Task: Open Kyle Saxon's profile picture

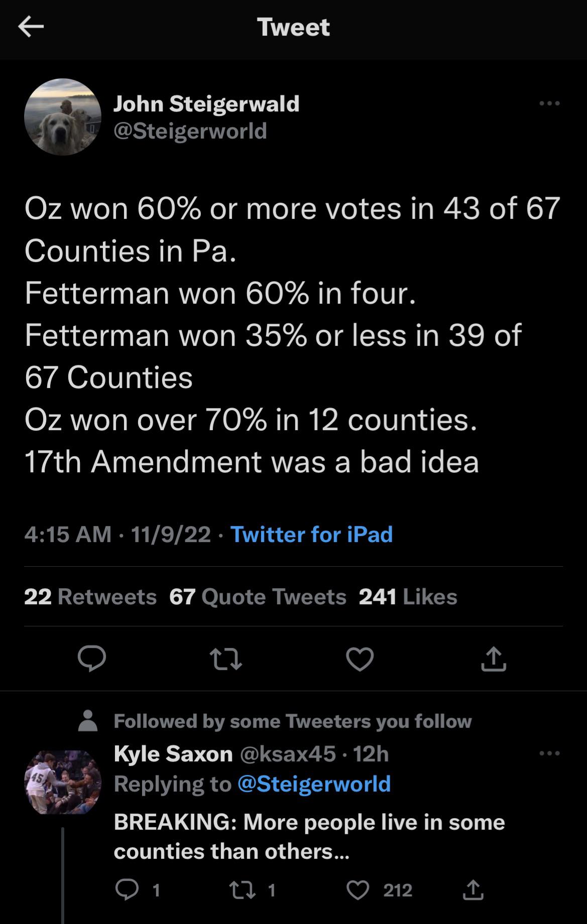Action: (x=63, y=782)
